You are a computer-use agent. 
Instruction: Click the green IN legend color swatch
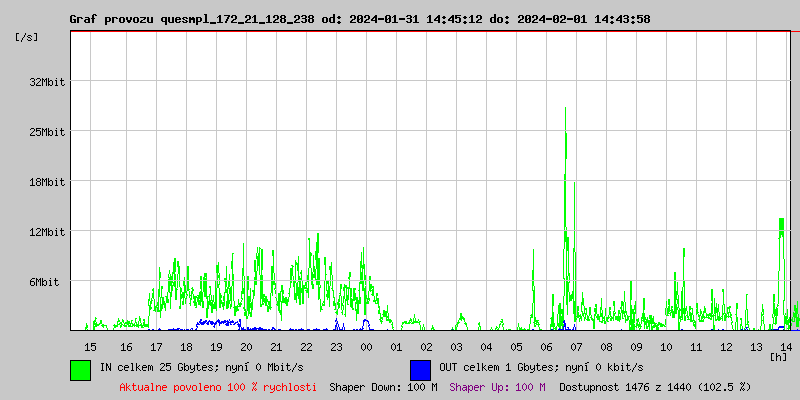tap(80, 369)
